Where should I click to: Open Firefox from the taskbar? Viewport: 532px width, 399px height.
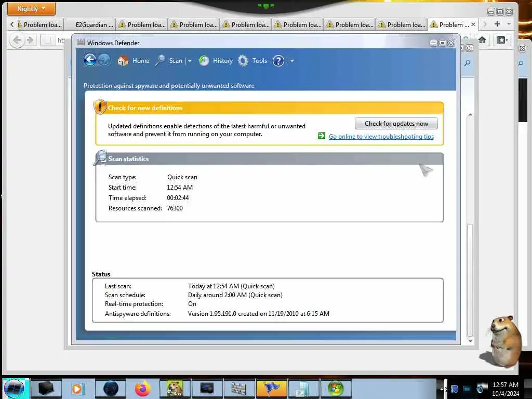point(143,389)
